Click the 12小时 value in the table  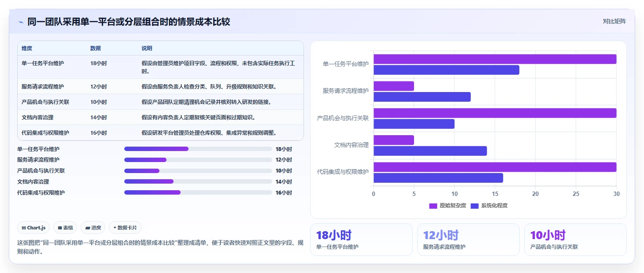[x=99, y=86]
